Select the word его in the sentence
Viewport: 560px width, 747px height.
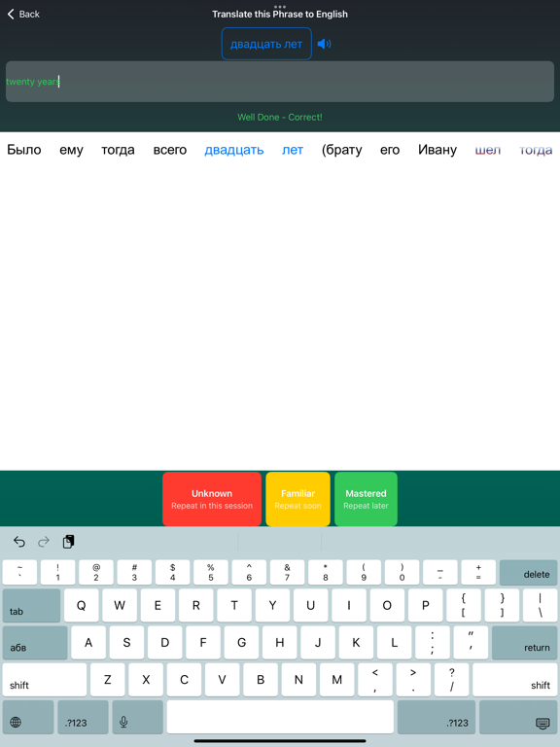pos(390,150)
